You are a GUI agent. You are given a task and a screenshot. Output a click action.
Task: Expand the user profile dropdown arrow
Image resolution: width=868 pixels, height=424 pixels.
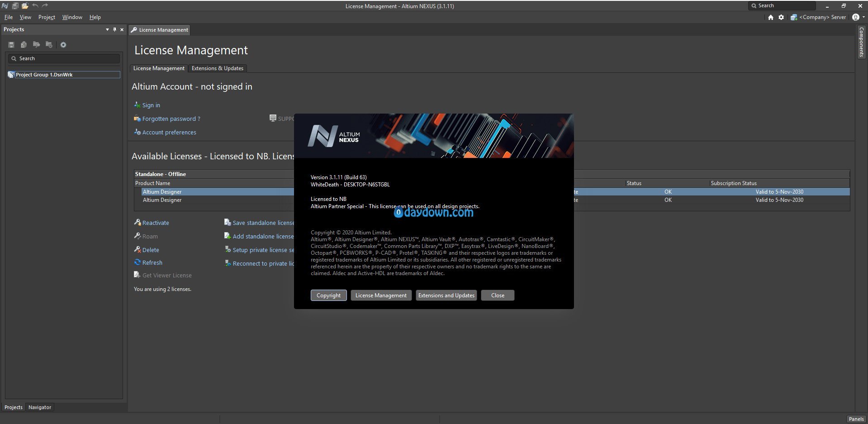tap(863, 17)
